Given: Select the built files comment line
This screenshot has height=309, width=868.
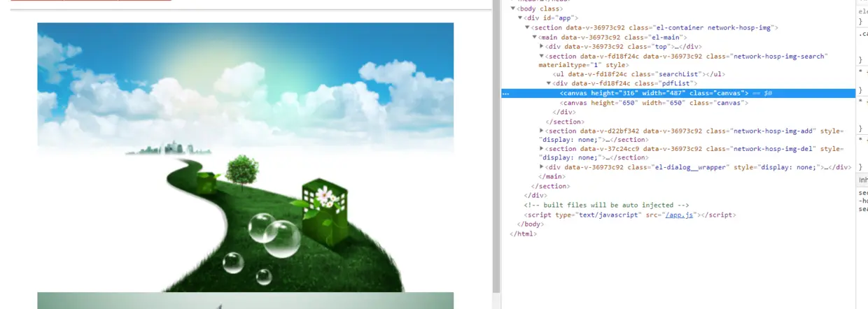Looking at the screenshot, I should [x=606, y=206].
